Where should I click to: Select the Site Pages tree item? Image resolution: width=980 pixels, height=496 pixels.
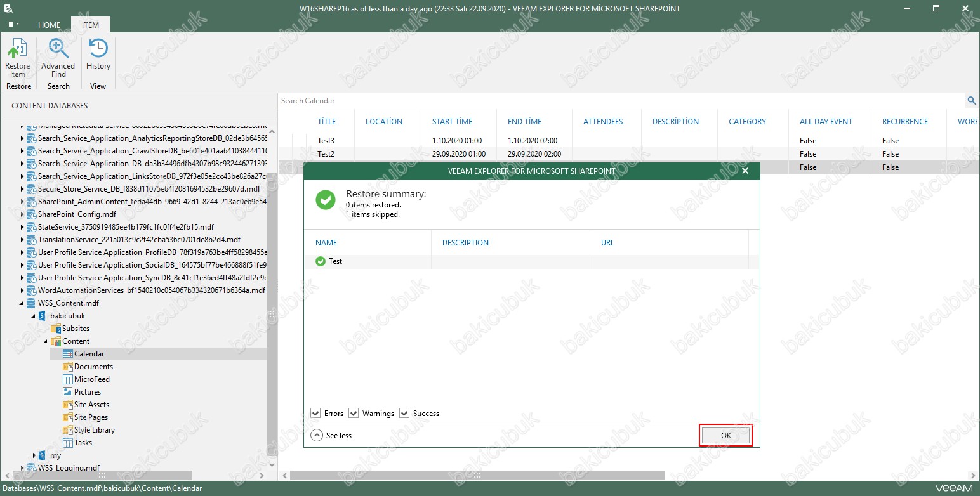(x=91, y=417)
